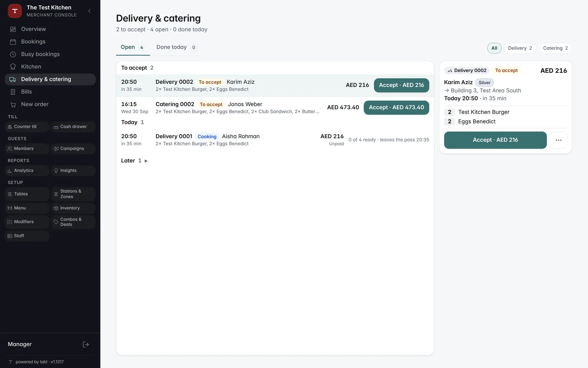
Task: Click The Test Kitchen logo
Action: (15, 11)
